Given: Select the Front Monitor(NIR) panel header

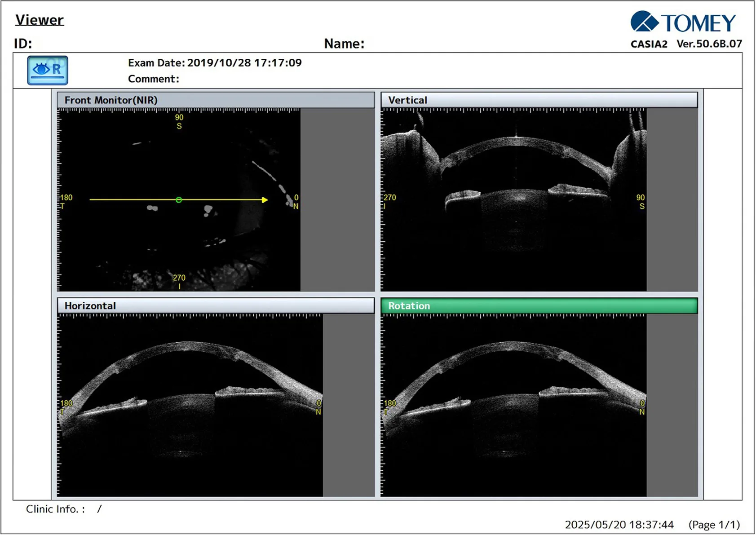Looking at the screenshot, I should [x=216, y=100].
